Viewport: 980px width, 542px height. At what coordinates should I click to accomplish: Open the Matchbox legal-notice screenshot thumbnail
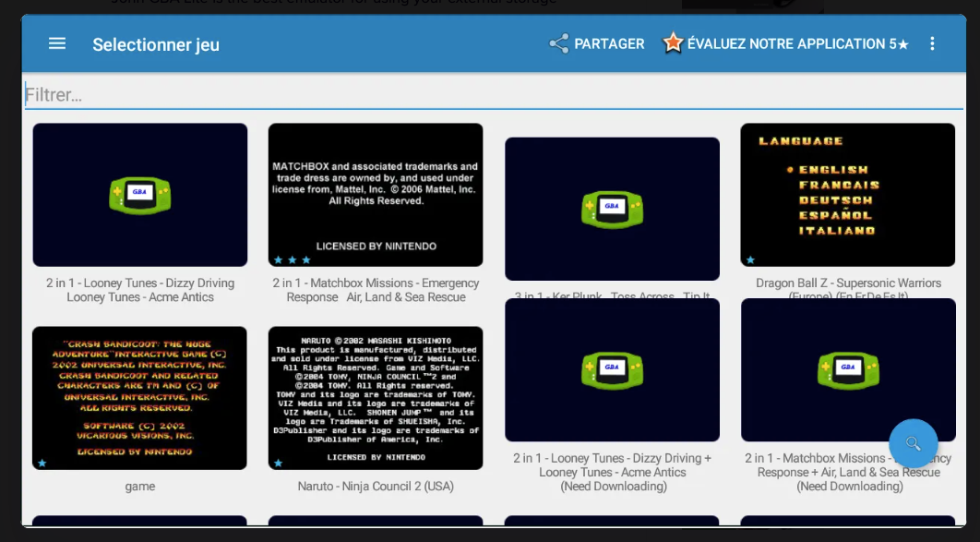[376, 195]
